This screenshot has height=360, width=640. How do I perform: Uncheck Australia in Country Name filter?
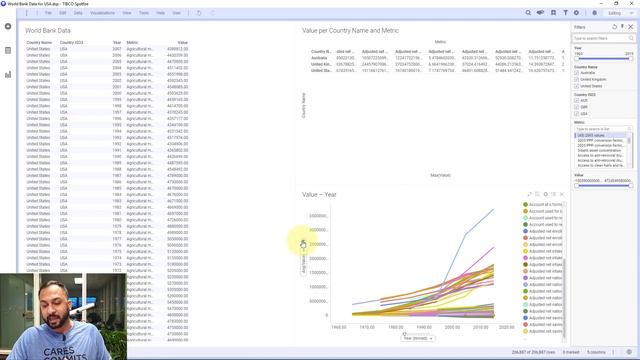[x=576, y=73]
